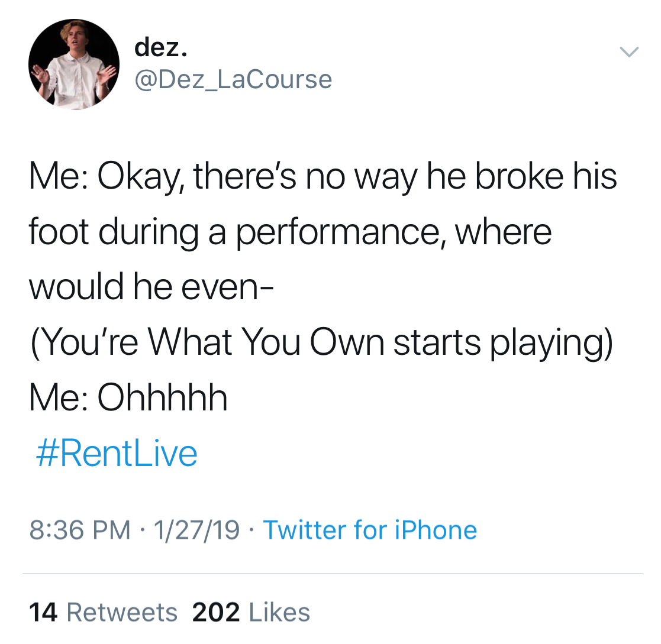Open the "dez." display name profile
Viewport: 661px width, 644px height.
click(x=160, y=47)
